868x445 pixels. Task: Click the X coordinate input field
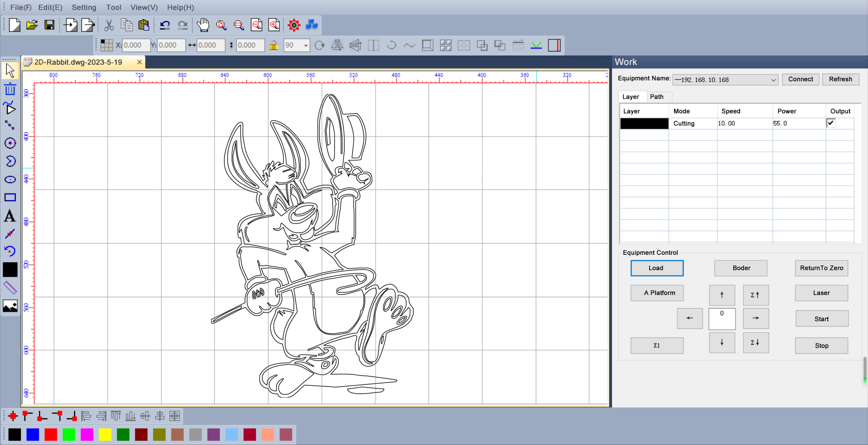[136, 45]
